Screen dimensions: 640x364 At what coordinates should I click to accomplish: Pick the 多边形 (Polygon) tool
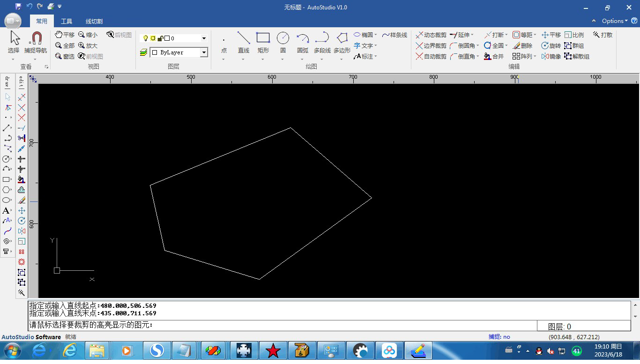(342, 38)
